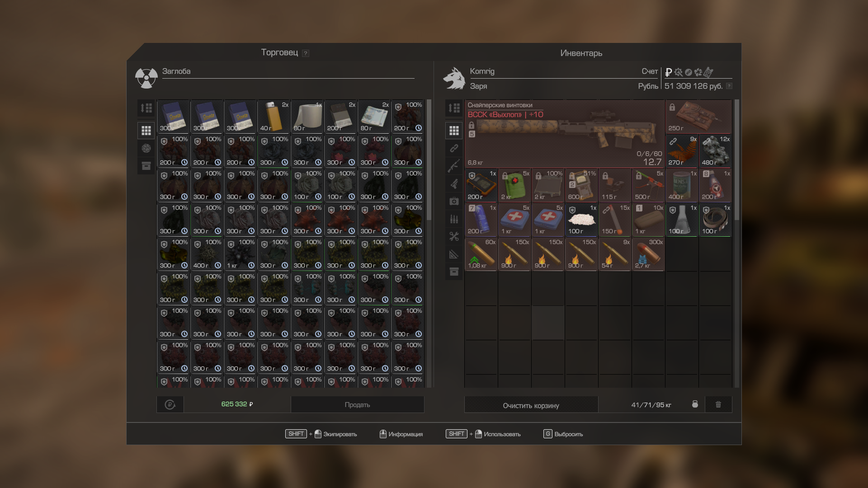Viewport: 868px width, 488px height.
Task: Select the orange tablet device 200 г
Action: [x=481, y=185]
